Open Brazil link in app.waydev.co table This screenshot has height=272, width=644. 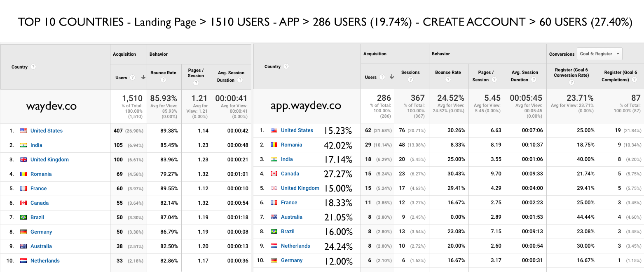tap(288, 232)
